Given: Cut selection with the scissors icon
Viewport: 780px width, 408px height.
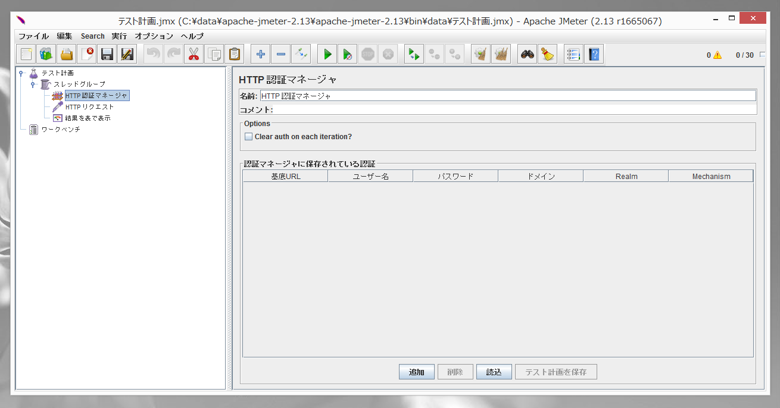Looking at the screenshot, I should [x=194, y=54].
